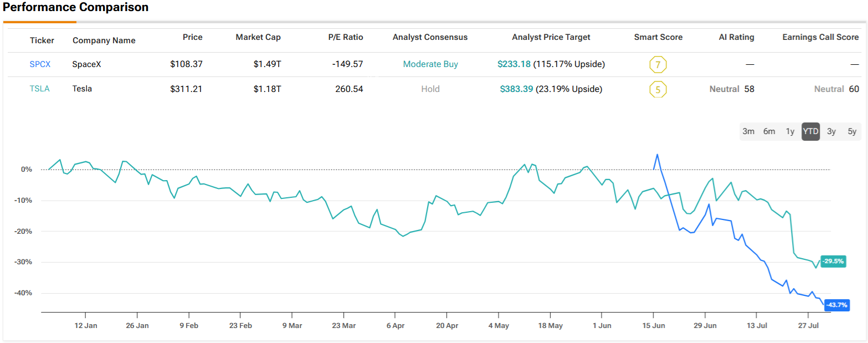The image size is (868, 343).
Task: Click the Analyst Consensus column header
Action: pyautogui.click(x=430, y=37)
